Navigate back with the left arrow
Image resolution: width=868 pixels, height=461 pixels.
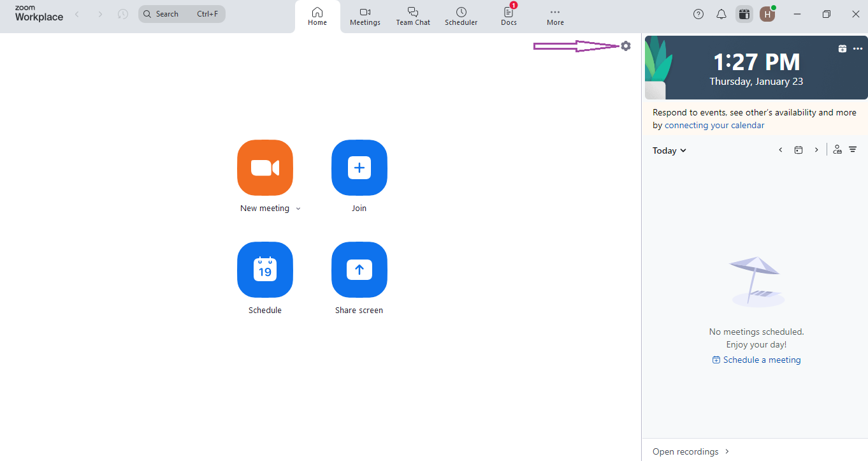77,14
